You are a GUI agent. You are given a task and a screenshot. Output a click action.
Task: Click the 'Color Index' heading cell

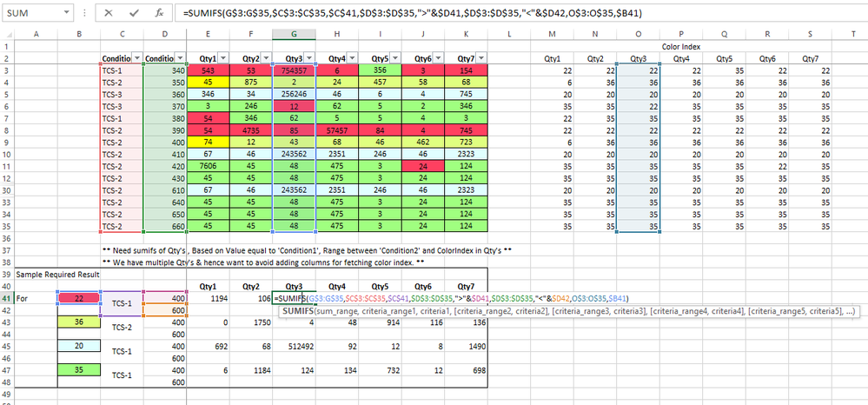[x=681, y=47]
